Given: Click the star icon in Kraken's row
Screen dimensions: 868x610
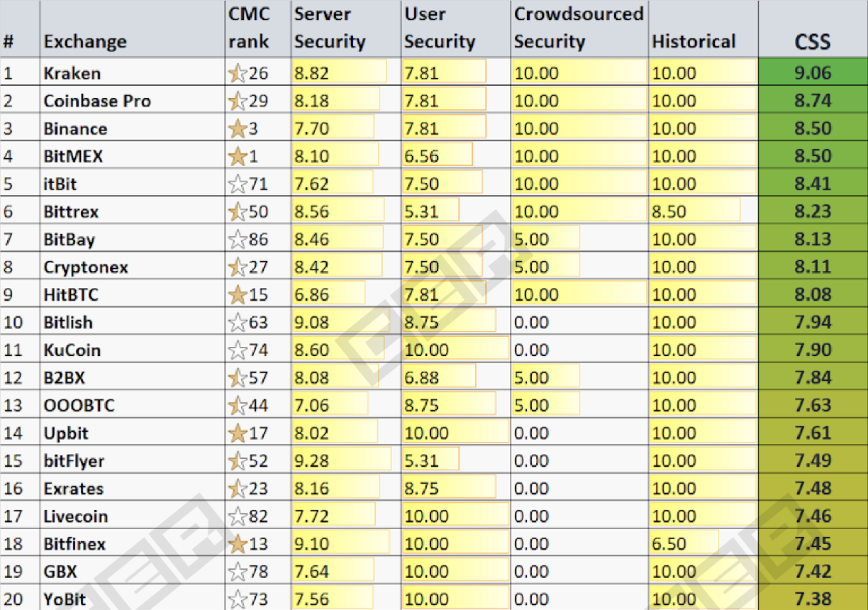Looking at the screenshot, I should coord(236,73).
